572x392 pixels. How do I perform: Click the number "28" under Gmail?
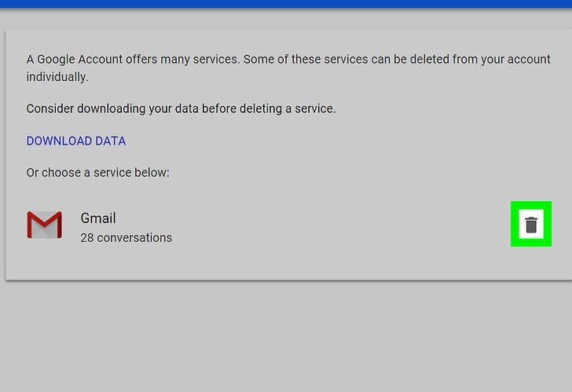tap(87, 237)
